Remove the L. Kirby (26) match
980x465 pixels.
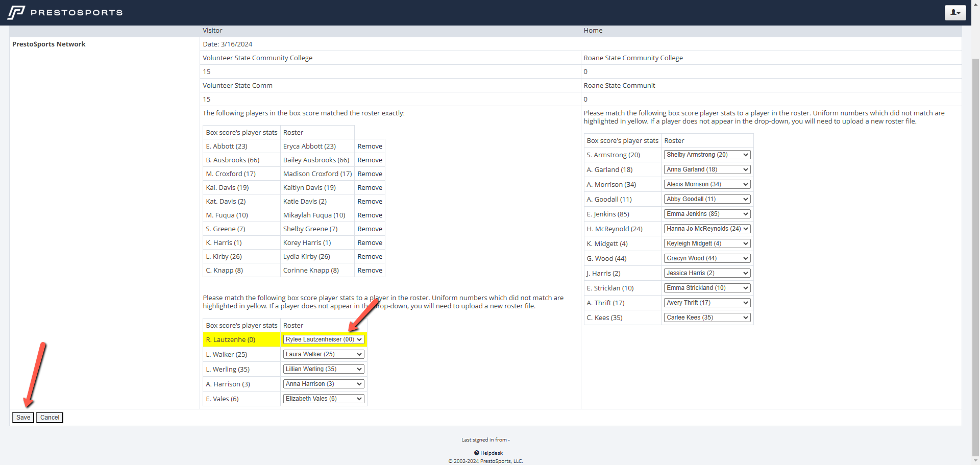370,257
